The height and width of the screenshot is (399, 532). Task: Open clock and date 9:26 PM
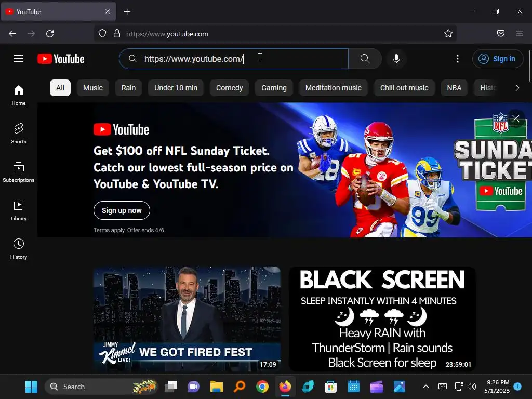click(497, 387)
